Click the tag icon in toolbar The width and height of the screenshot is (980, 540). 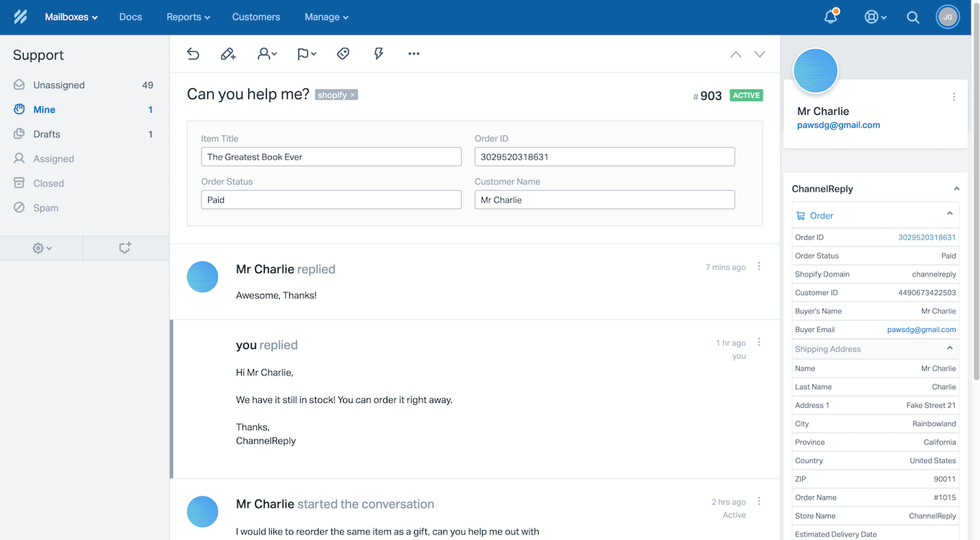tap(343, 53)
